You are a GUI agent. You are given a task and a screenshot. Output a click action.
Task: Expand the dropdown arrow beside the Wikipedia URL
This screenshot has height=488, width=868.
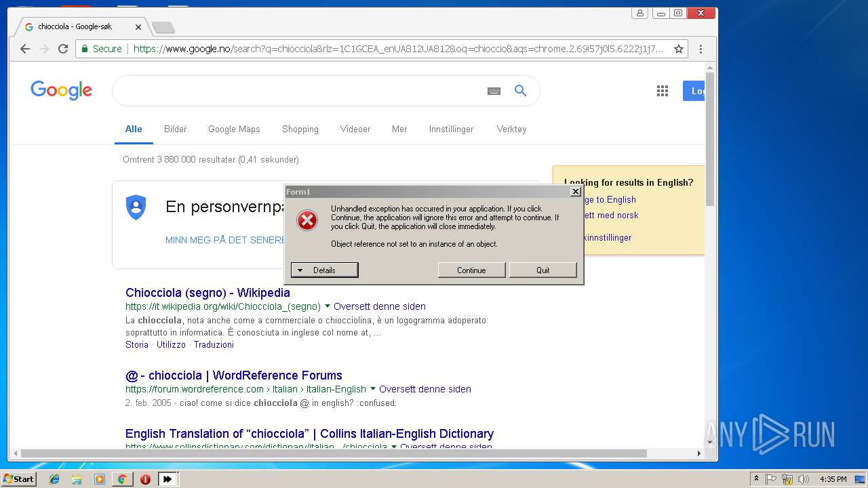[328, 306]
